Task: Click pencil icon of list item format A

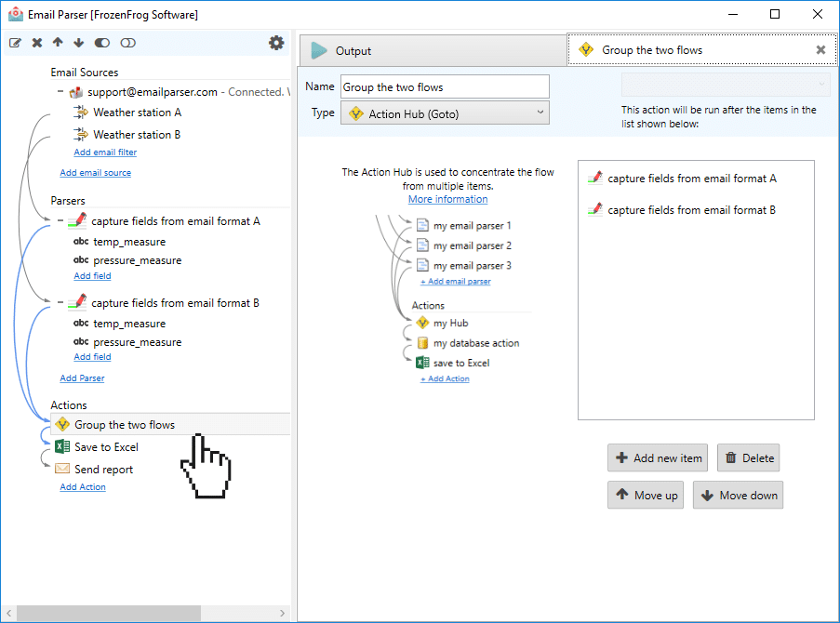Action: pos(595,178)
